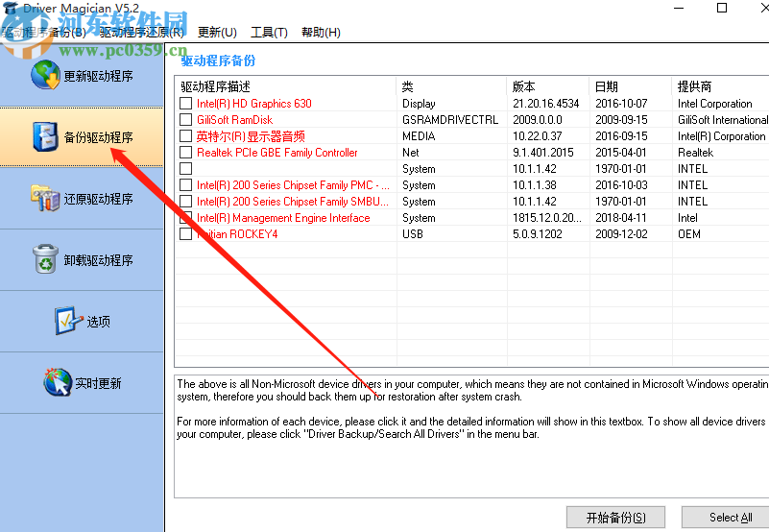Screen dimensions: 769x532
Task: Select the 还原驱动程序 sidebar label
Action: tap(99, 199)
